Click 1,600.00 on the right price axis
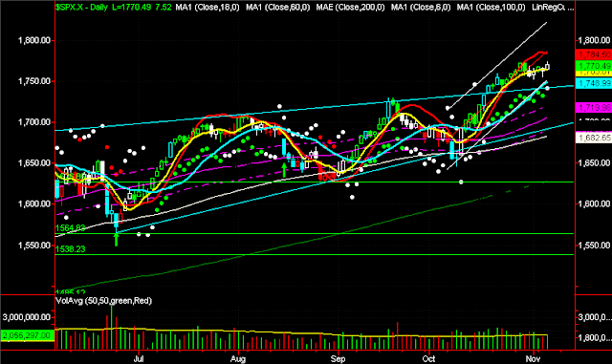612x364 pixels. click(x=594, y=203)
